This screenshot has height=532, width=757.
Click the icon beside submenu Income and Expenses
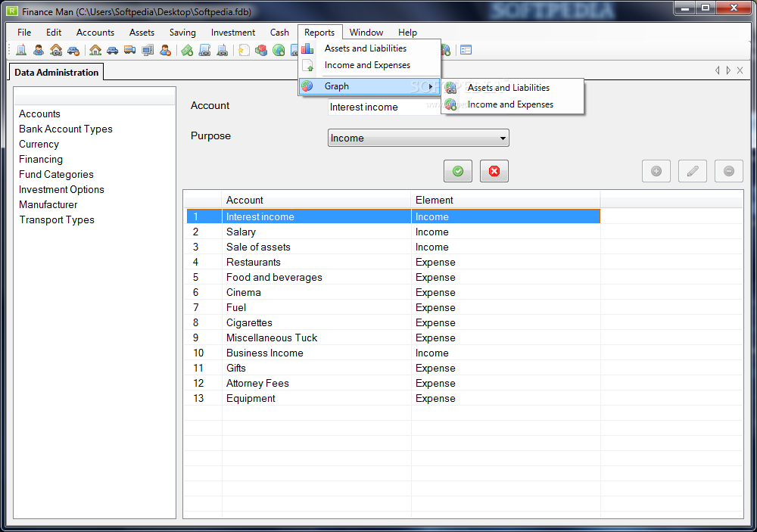(x=451, y=104)
